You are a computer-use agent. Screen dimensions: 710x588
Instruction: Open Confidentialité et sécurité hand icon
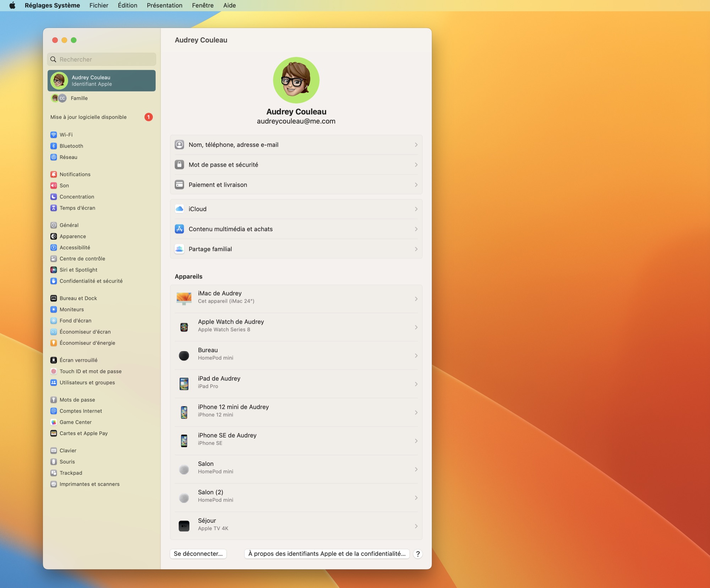pos(54,281)
